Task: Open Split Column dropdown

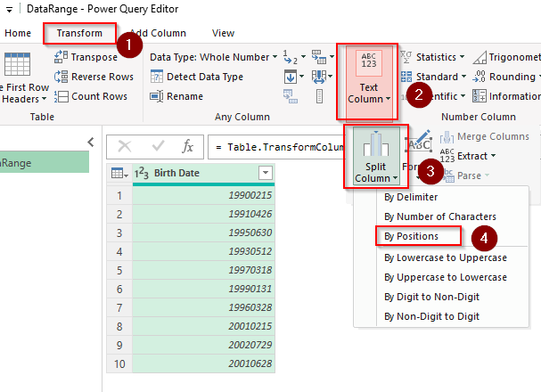Action: coord(376,156)
